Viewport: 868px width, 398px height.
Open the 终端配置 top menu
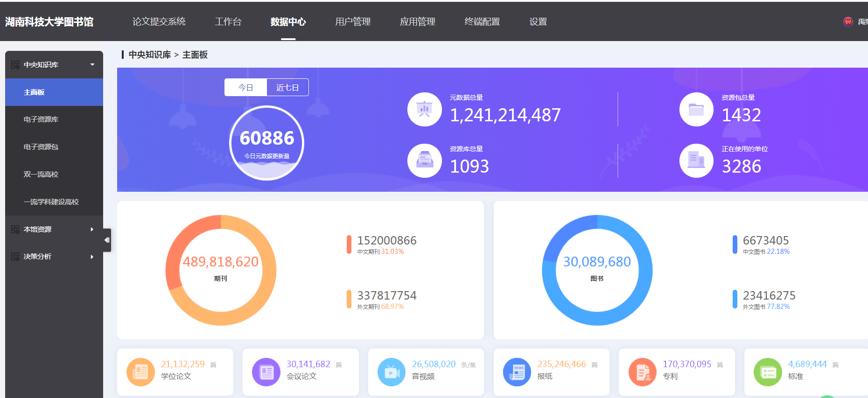pos(482,21)
